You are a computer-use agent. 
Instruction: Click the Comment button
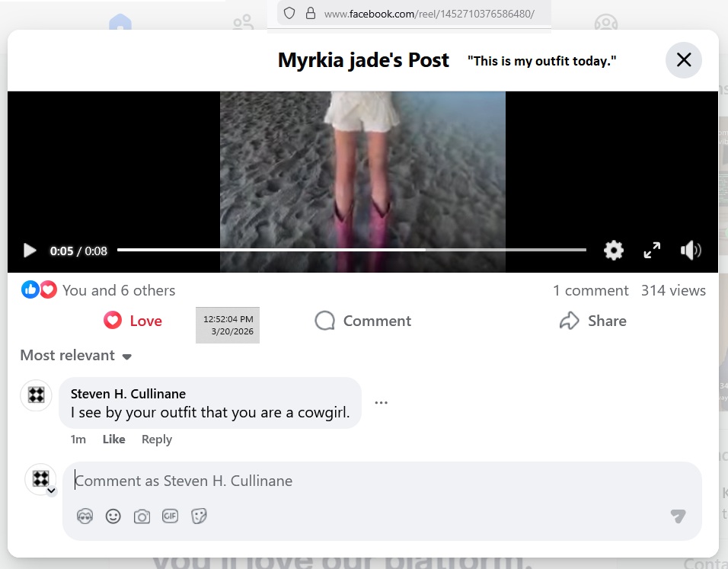(x=363, y=321)
